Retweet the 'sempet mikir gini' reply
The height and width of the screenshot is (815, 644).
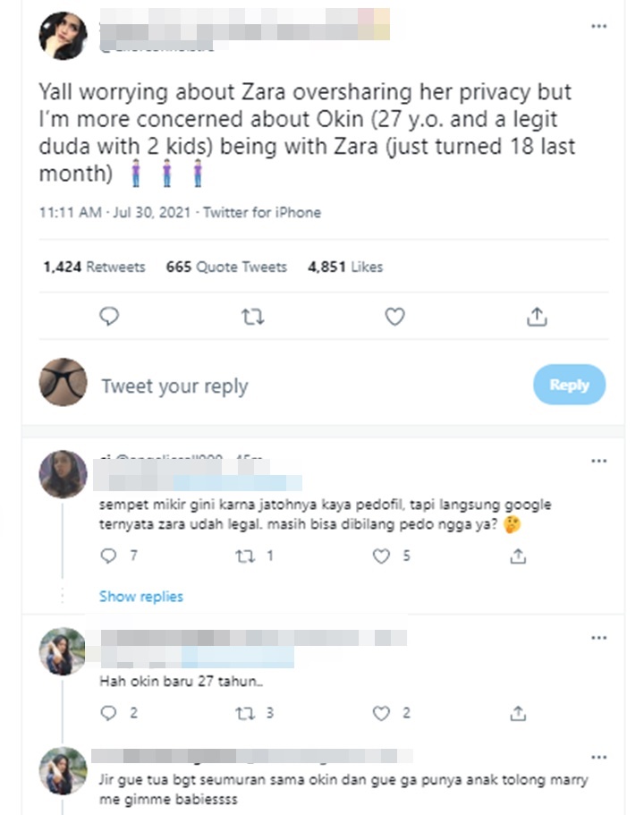[x=245, y=556]
